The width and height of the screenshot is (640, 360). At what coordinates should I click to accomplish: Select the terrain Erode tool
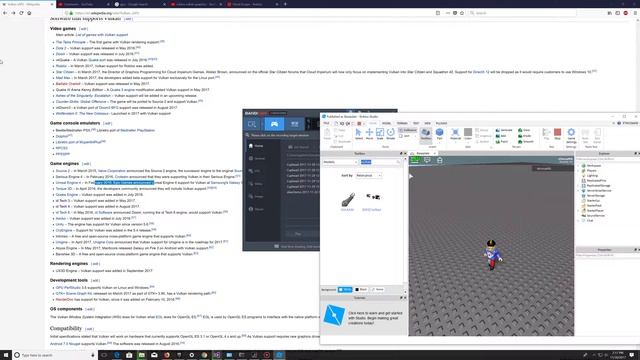pos(524,136)
